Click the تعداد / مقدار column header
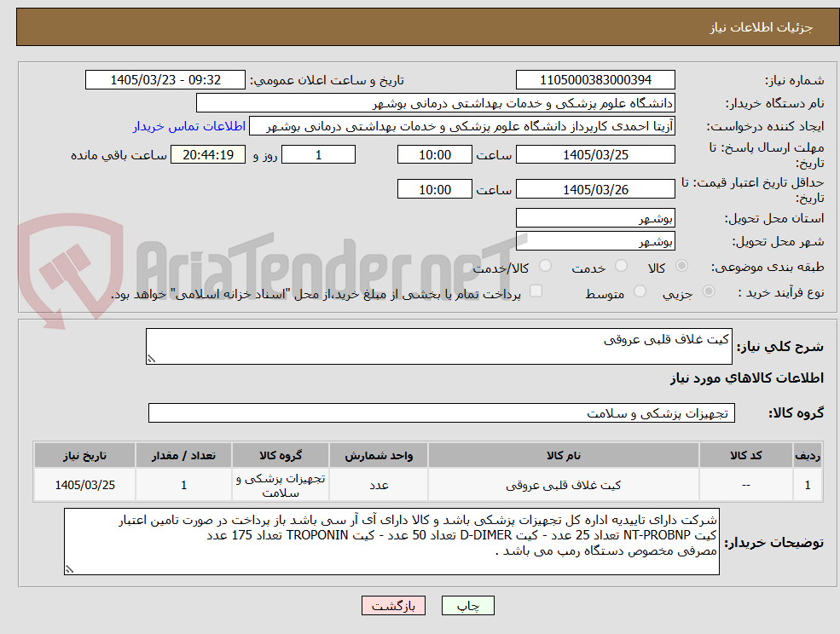This screenshot has width=840, height=634. [x=183, y=455]
